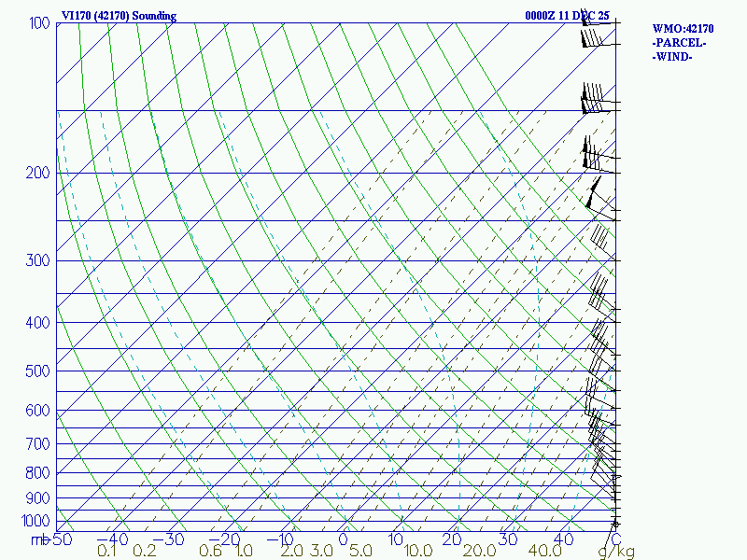The width and height of the screenshot is (747, 560).
Task: Click the wind barb at 300 mb
Action: click(603, 243)
